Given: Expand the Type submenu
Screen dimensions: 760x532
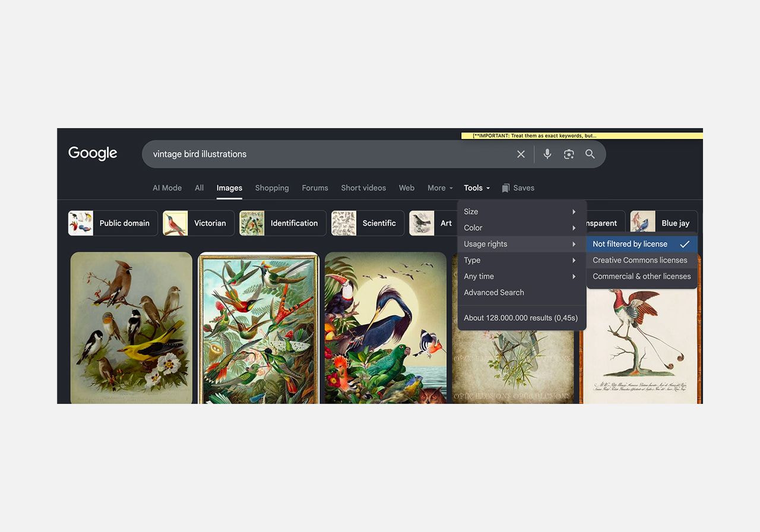Looking at the screenshot, I should coord(522,260).
